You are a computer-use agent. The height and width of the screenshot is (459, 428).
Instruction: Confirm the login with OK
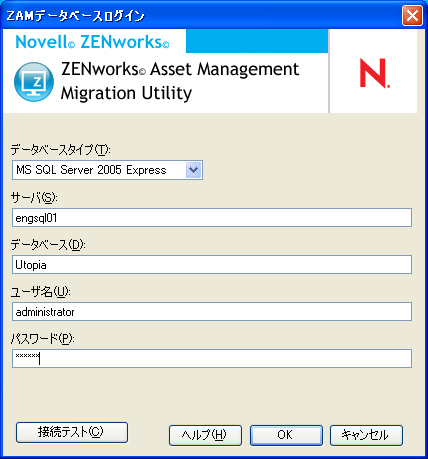coord(286,435)
